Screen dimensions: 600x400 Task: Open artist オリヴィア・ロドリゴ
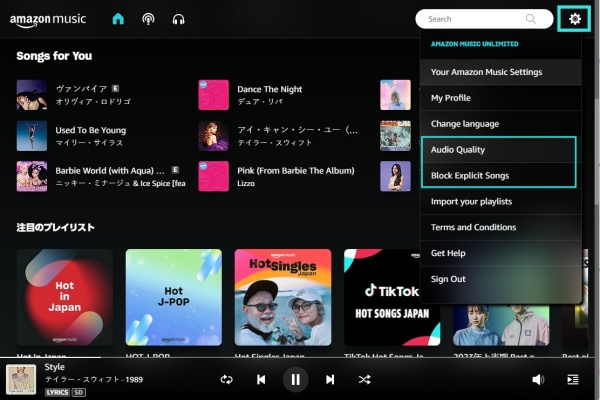point(93,102)
